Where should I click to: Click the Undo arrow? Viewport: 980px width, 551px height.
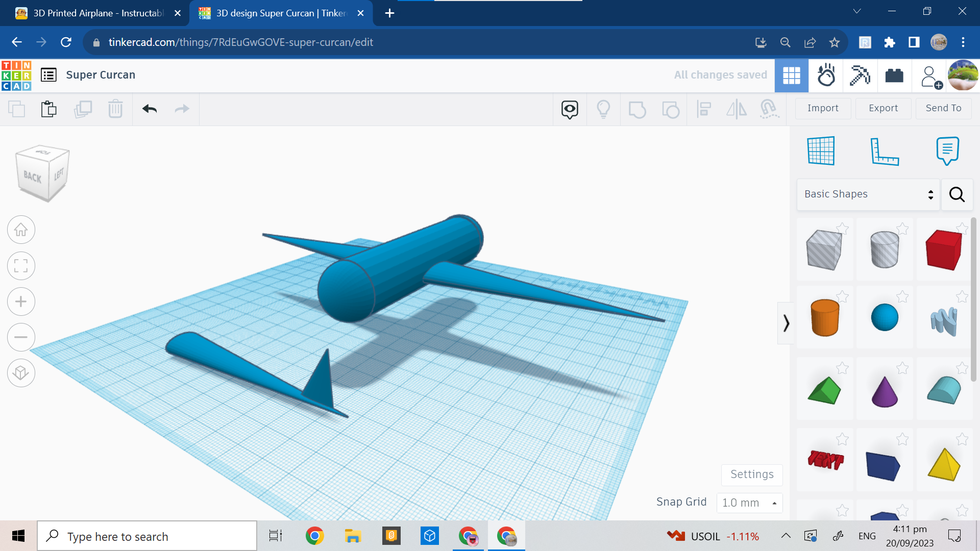coord(150,109)
